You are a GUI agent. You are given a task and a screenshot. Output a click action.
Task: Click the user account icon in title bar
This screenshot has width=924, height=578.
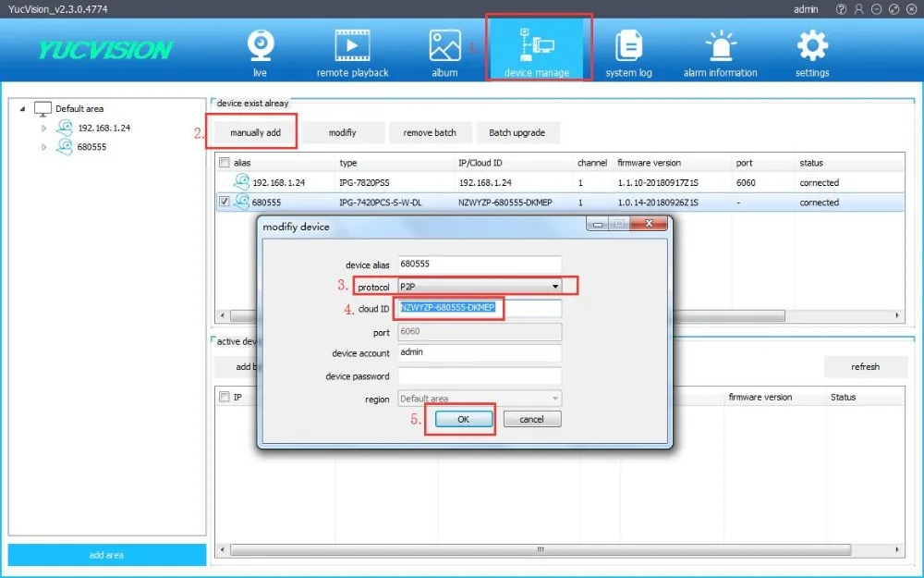coord(858,9)
